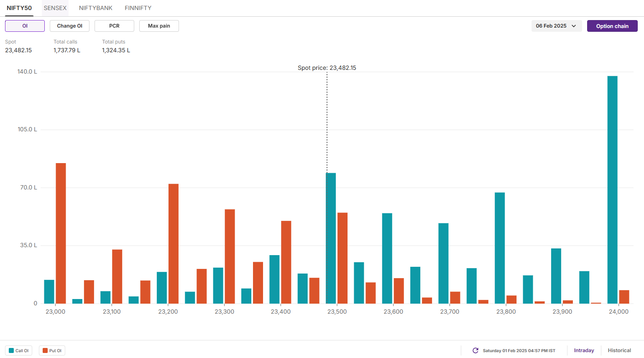Image resolution: width=644 pixels, height=358 pixels.
Task: Click the 23,500 strike axis label
Action: (x=337, y=312)
